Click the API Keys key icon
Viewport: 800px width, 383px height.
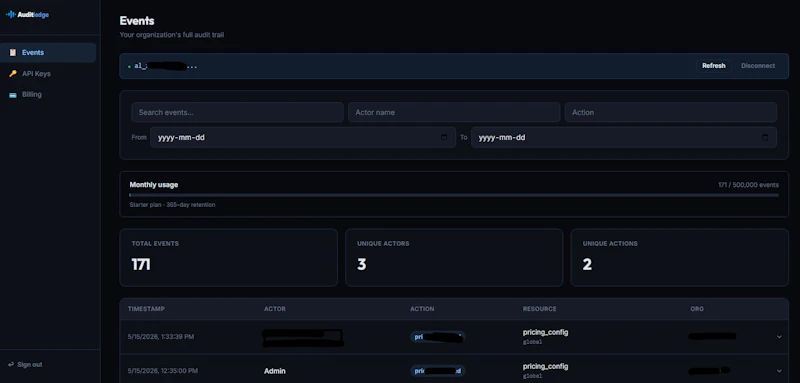pos(13,73)
